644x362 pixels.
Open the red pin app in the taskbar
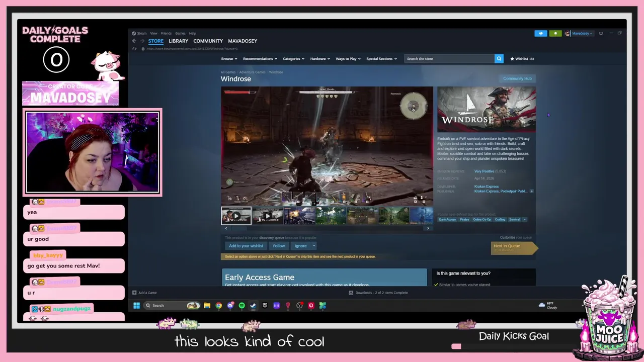pos(288,305)
